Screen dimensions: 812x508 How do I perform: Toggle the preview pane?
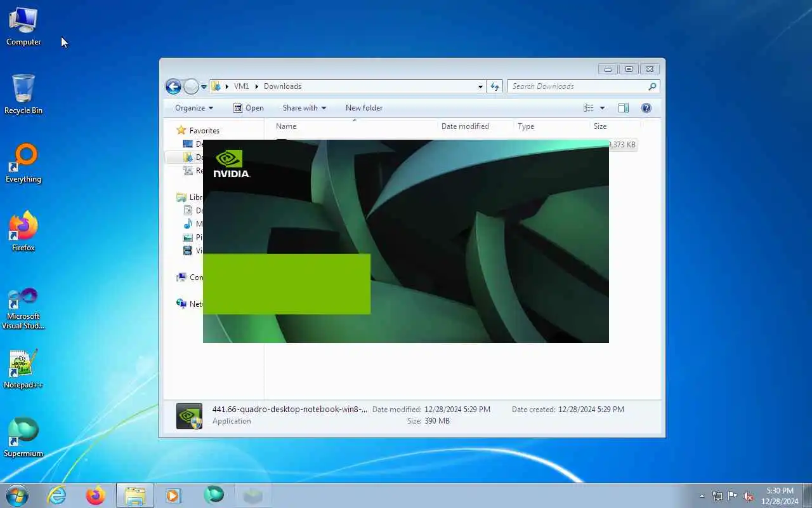[x=624, y=108]
